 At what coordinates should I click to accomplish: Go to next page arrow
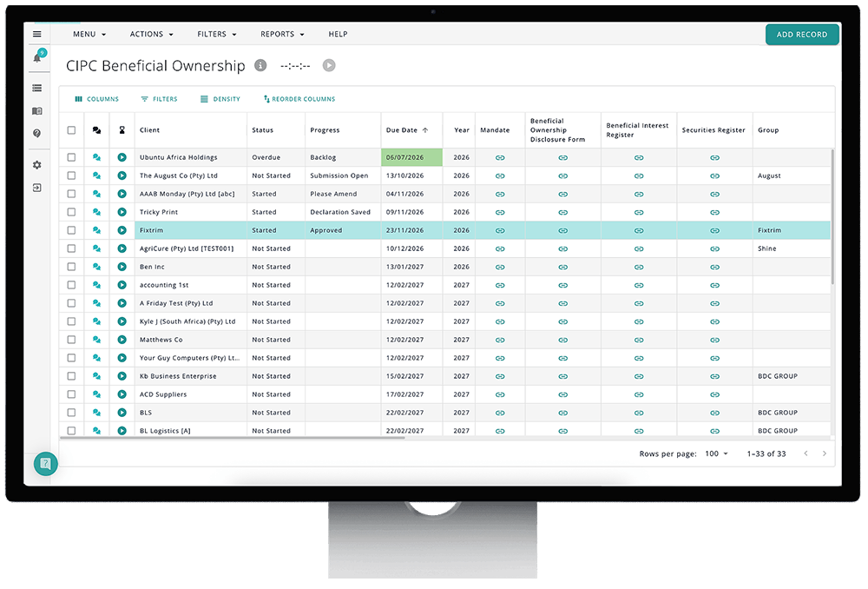(825, 453)
